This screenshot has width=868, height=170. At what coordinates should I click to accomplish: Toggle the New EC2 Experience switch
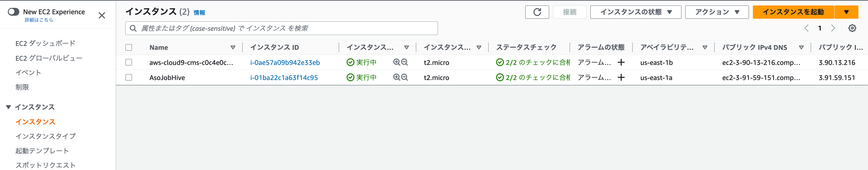coord(14,12)
